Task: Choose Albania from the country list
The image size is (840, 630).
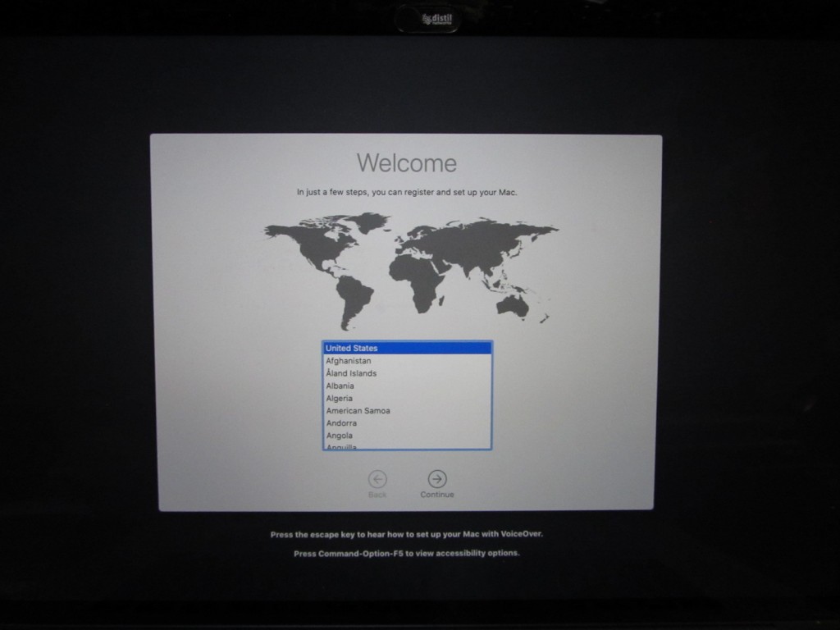Action: click(407, 386)
